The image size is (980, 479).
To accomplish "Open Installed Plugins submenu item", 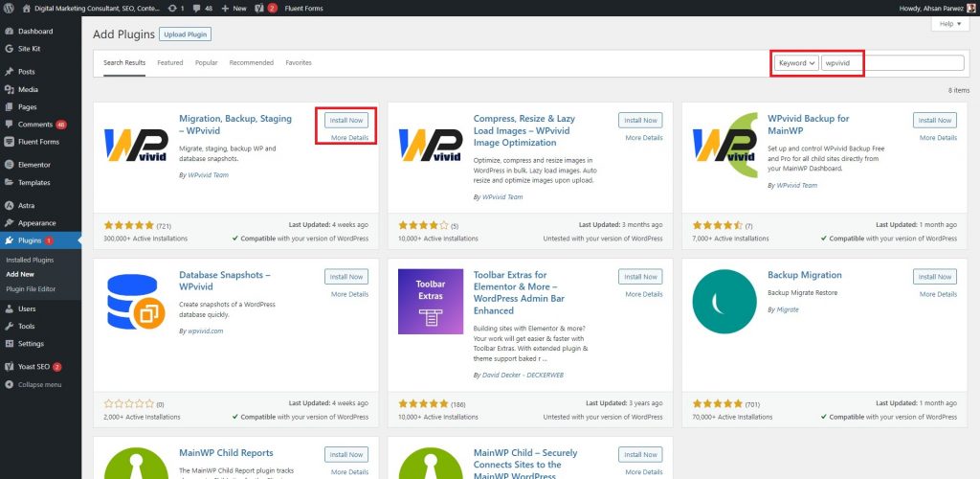I will pos(30,261).
